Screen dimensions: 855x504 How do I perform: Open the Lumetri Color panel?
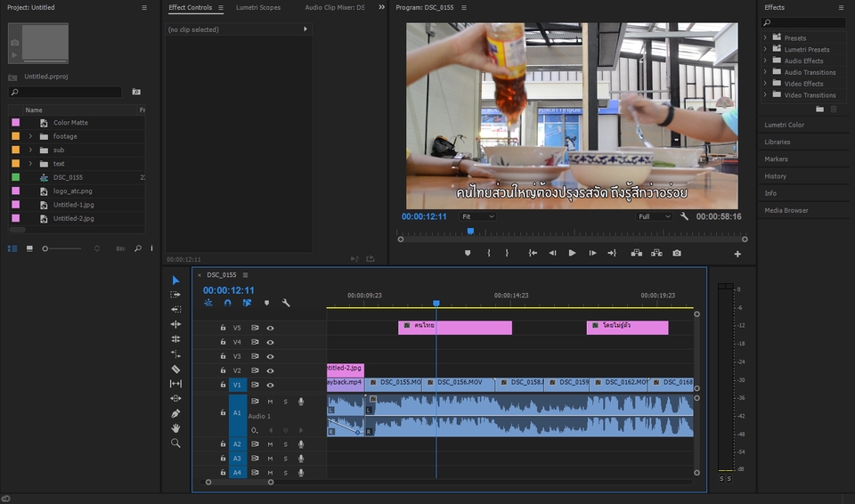pos(784,125)
